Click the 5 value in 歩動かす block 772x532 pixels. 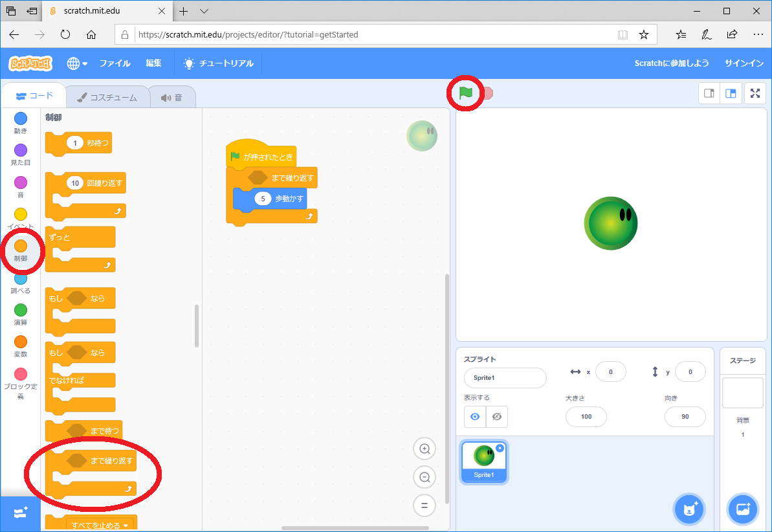coord(263,199)
